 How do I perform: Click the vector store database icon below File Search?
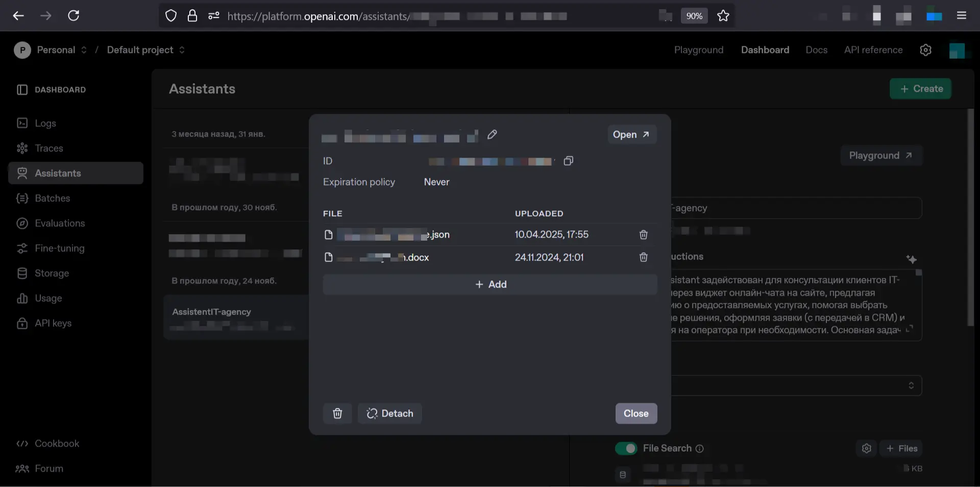(623, 475)
